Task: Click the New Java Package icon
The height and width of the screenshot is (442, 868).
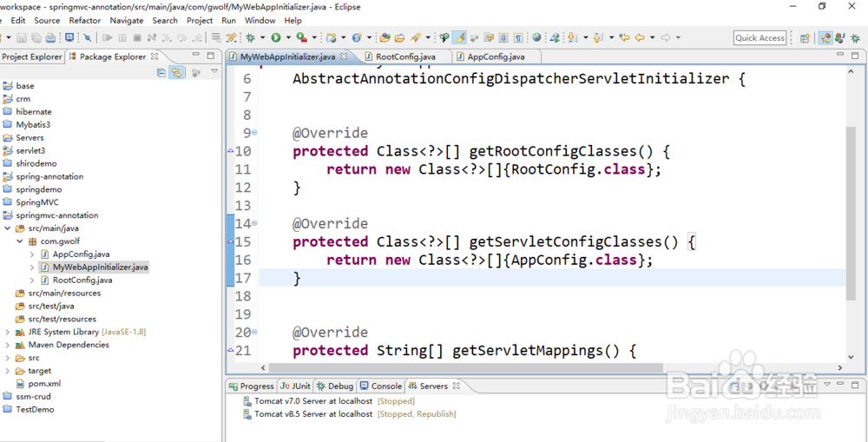Action: pyautogui.click(x=331, y=37)
